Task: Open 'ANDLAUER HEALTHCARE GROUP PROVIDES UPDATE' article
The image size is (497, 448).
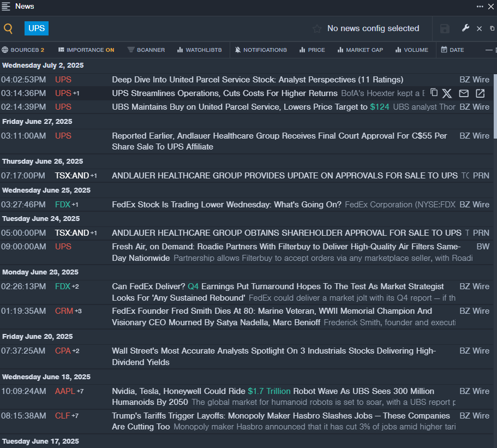Action: coord(285,176)
